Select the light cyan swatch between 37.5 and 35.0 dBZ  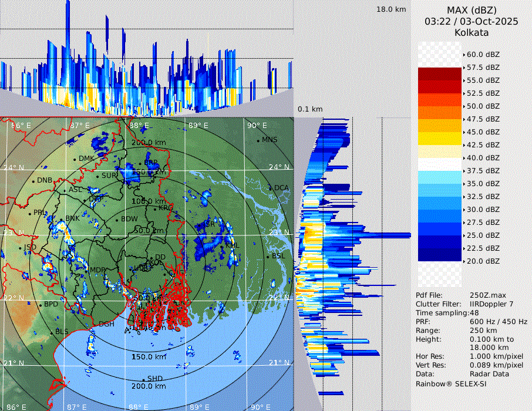440,177
